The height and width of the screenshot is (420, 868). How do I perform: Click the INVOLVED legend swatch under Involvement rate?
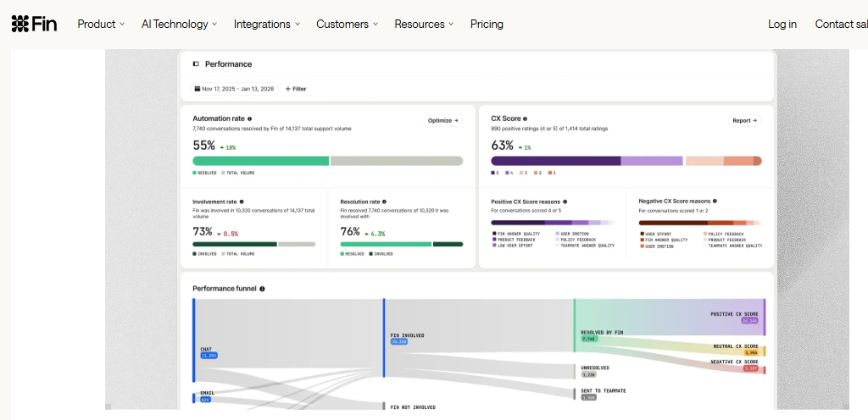[x=194, y=254]
